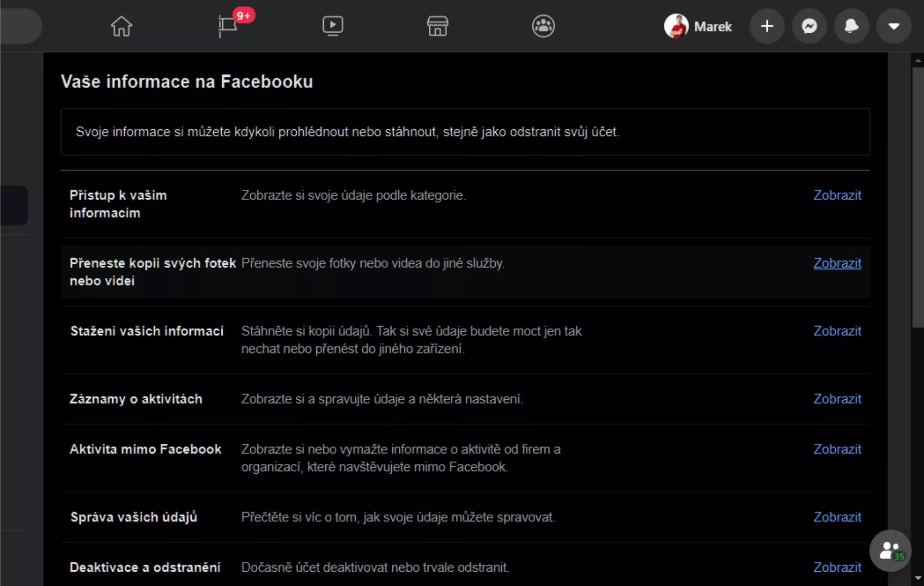Click Zobrazit for Přístup k vašim informacím
This screenshot has height=586, width=924.
[x=837, y=195]
